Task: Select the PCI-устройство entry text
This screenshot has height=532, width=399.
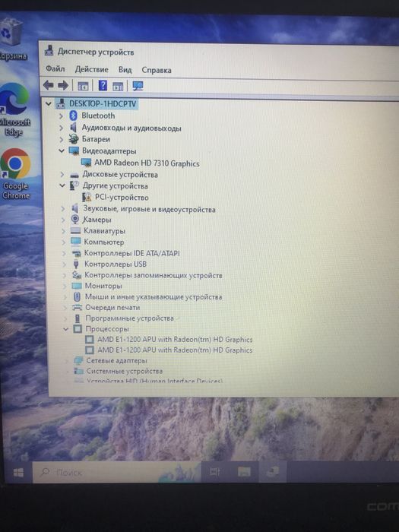Action: [x=122, y=198]
